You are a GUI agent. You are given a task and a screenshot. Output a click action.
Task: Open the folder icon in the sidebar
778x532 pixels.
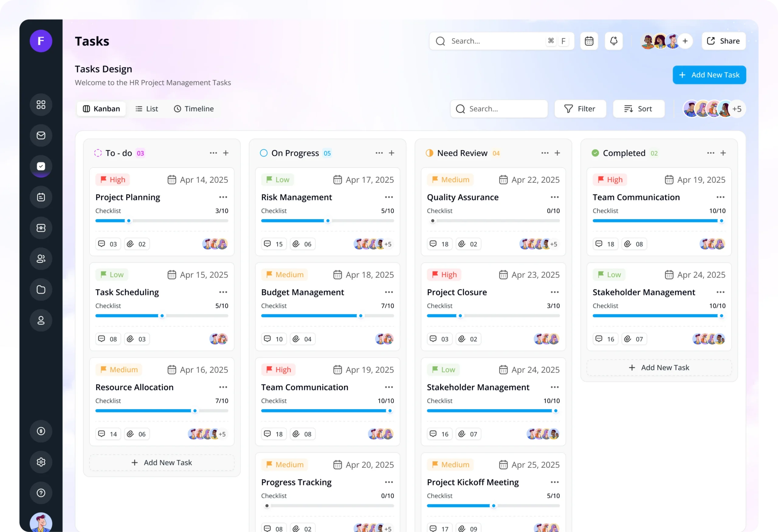(41, 290)
